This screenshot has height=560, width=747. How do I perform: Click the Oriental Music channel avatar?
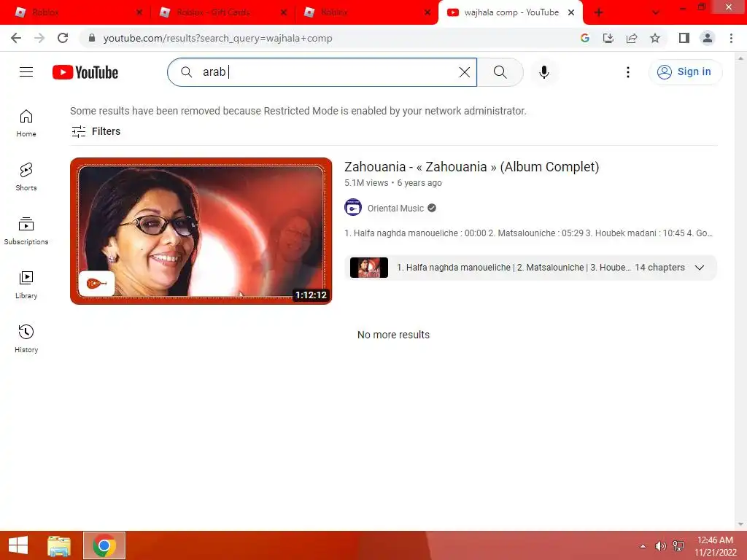[x=353, y=208]
